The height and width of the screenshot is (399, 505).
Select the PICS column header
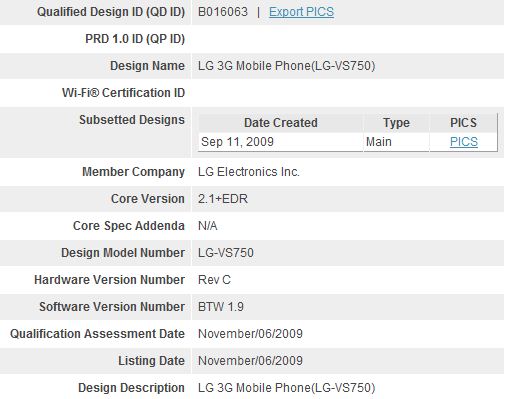point(463,123)
